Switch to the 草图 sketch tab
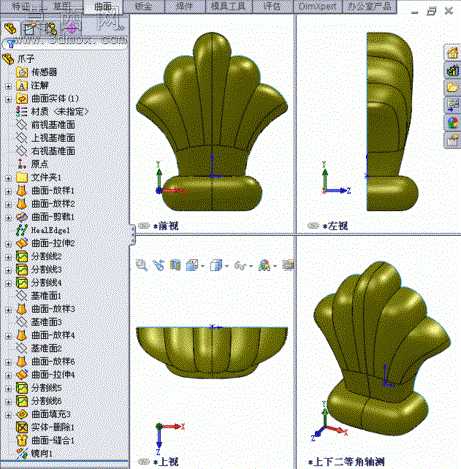Viewport: 461px width, 469px height. pyautogui.click(x=63, y=6)
